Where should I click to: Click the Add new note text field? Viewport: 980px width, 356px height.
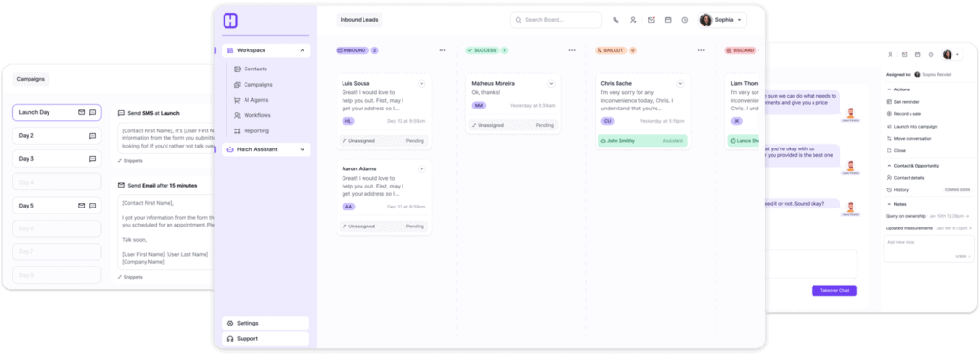click(x=929, y=248)
